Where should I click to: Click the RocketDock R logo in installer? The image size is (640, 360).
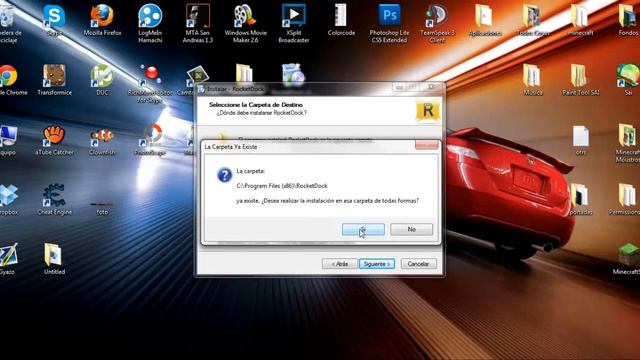428,111
